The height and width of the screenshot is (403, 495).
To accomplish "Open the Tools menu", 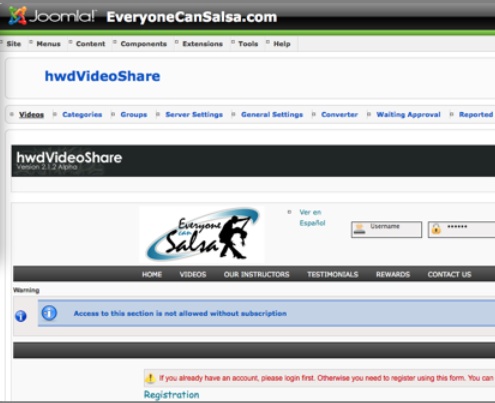I will click(x=248, y=44).
